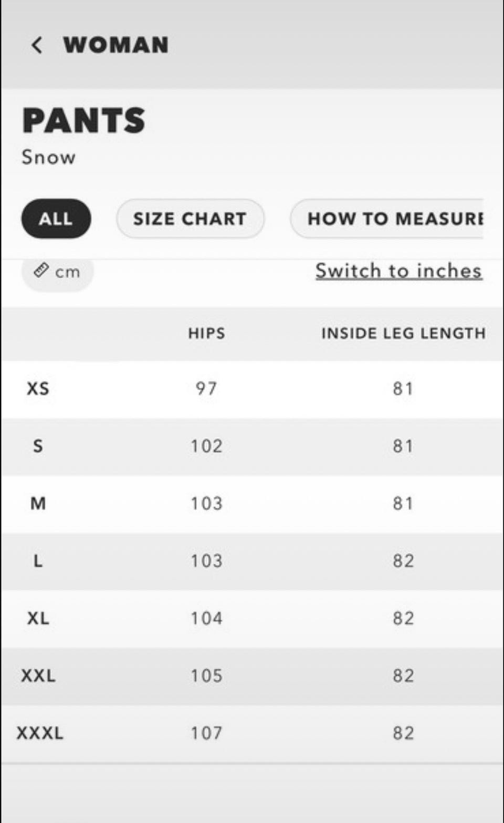Select the M size row label
This screenshot has height=823, width=504.
click(x=38, y=504)
